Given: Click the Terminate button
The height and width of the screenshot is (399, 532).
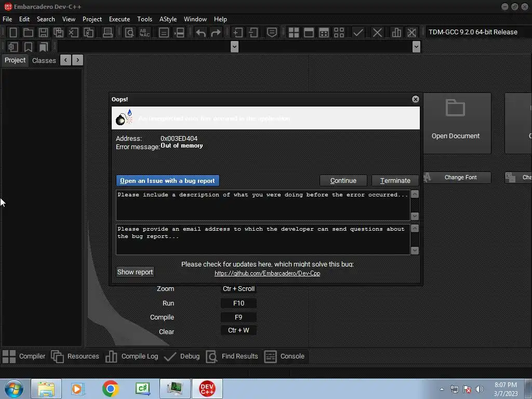Looking at the screenshot, I should coord(395,180).
